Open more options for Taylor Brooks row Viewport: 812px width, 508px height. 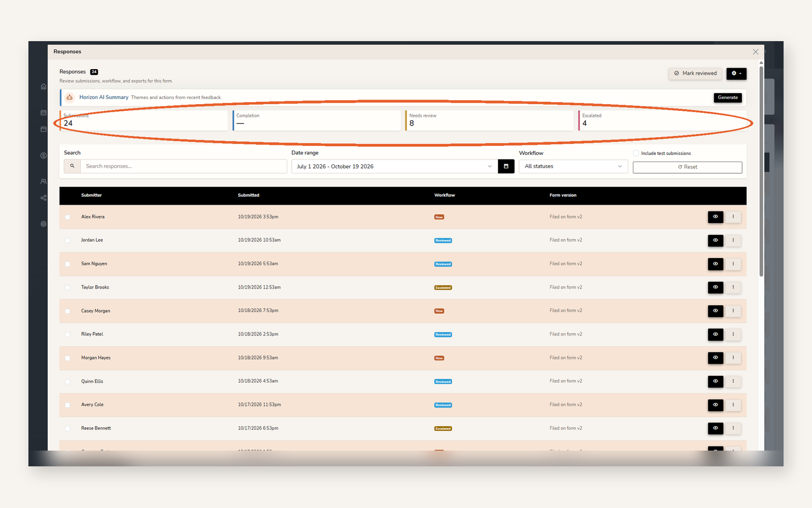pos(733,287)
